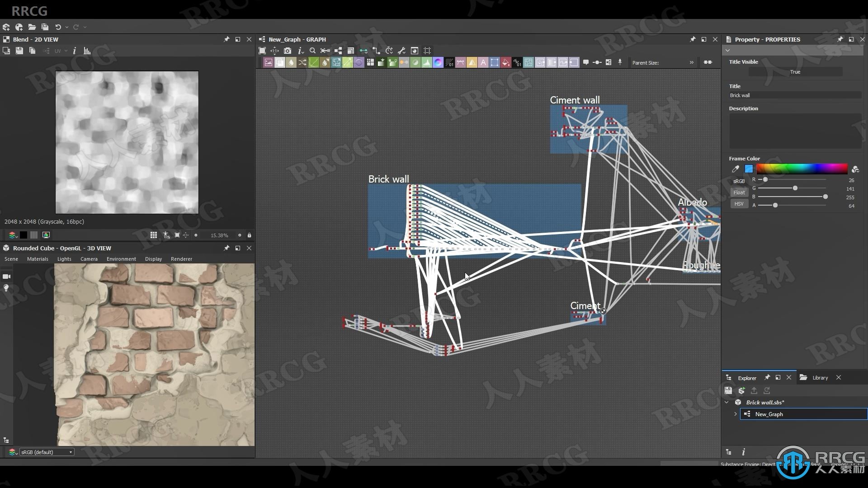Image resolution: width=868 pixels, height=488 pixels.
Task: Click the histogram/levels icon in 2D View
Action: point(87,51)
